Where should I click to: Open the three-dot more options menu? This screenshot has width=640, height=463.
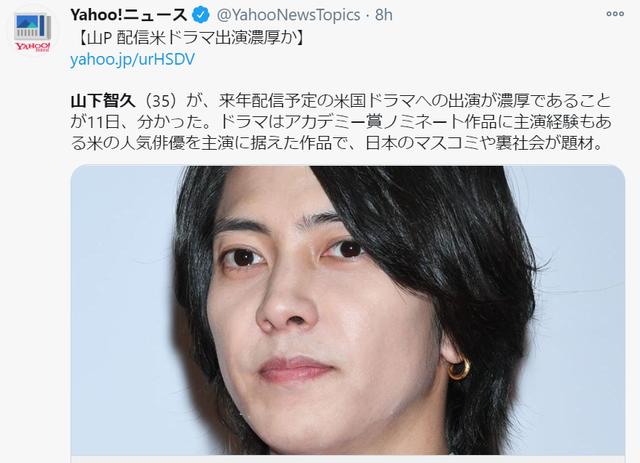click(x=615, y=14)
